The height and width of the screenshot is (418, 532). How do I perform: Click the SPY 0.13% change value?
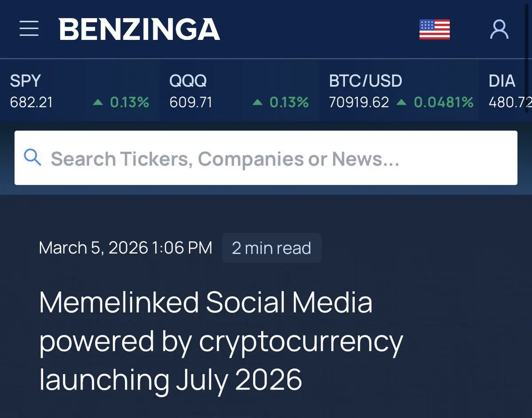tap(129, 103)
